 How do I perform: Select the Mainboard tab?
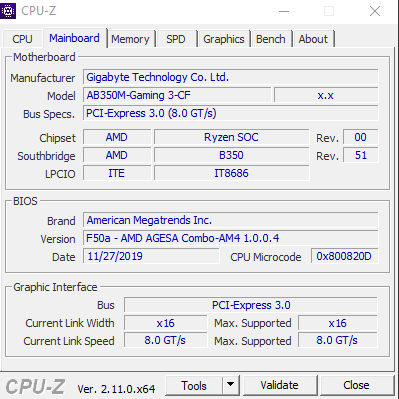coord(74,38)
